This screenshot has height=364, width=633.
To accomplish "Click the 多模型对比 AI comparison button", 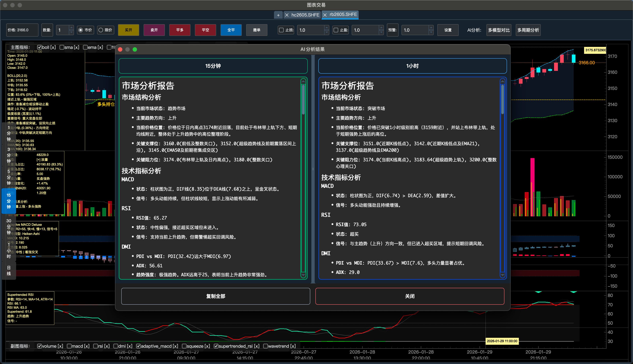I will point(499,30).
